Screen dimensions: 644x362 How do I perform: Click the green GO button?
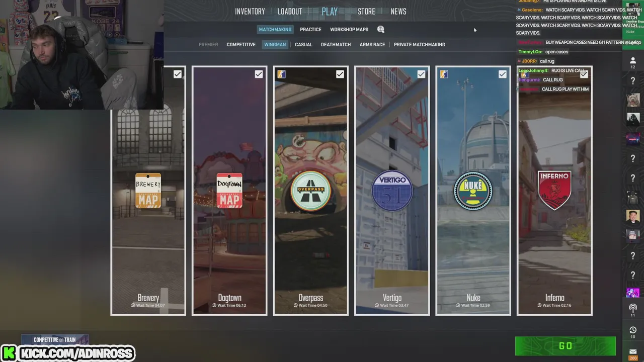click(566, 346)
